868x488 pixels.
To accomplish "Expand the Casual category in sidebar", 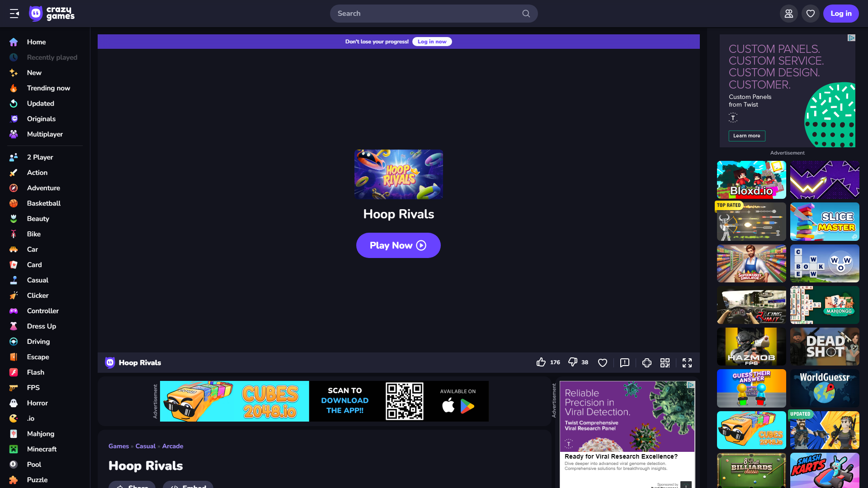I will (37, 279).
